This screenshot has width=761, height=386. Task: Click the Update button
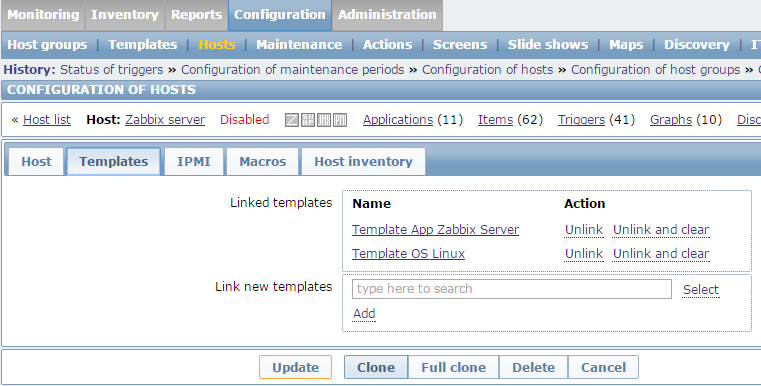pos(296,367)
